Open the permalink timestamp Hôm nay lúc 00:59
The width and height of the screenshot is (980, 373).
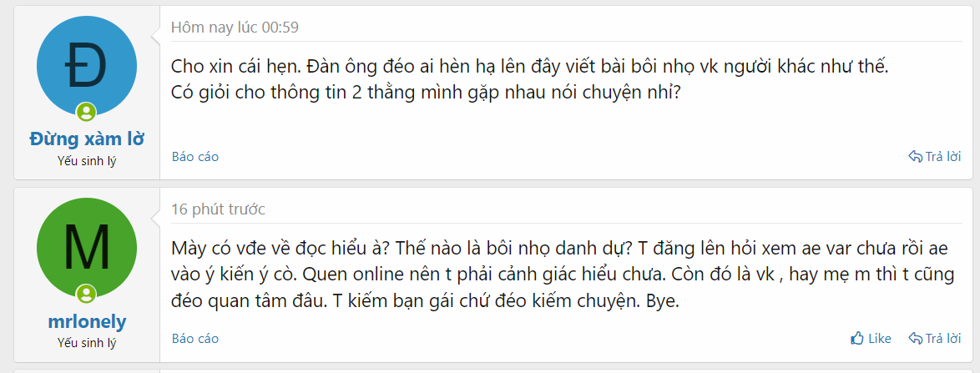pos(235,28)
